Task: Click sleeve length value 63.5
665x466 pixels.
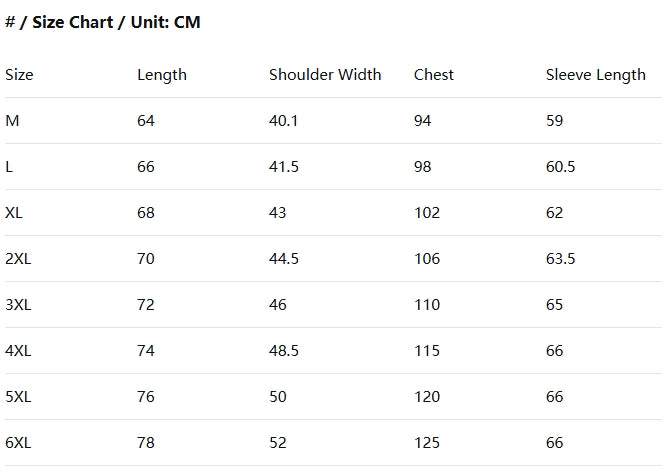Action: 561,259
